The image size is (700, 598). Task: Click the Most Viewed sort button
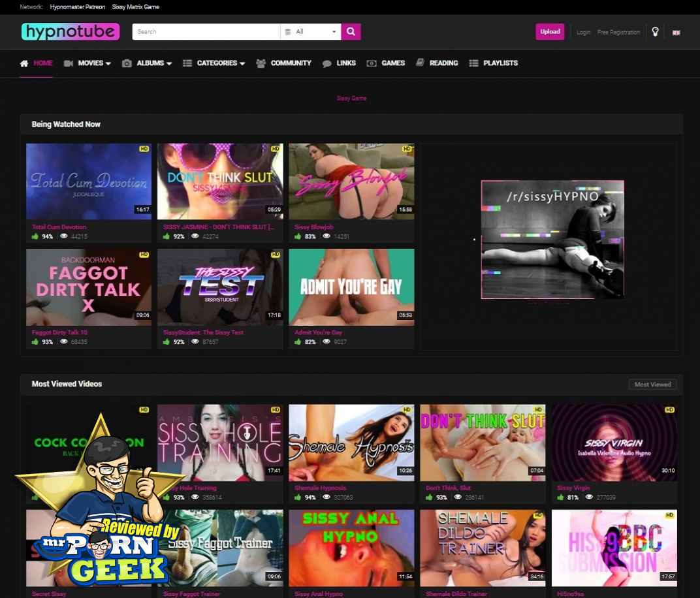click(x=653, y=385)
